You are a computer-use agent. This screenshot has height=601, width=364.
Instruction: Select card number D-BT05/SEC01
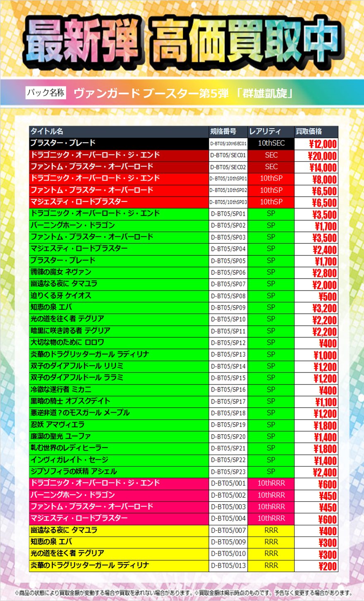pos(228,155)
